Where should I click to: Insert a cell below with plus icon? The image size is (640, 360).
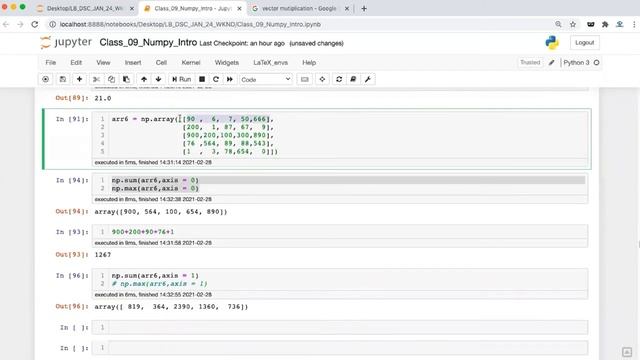[80, 79]
